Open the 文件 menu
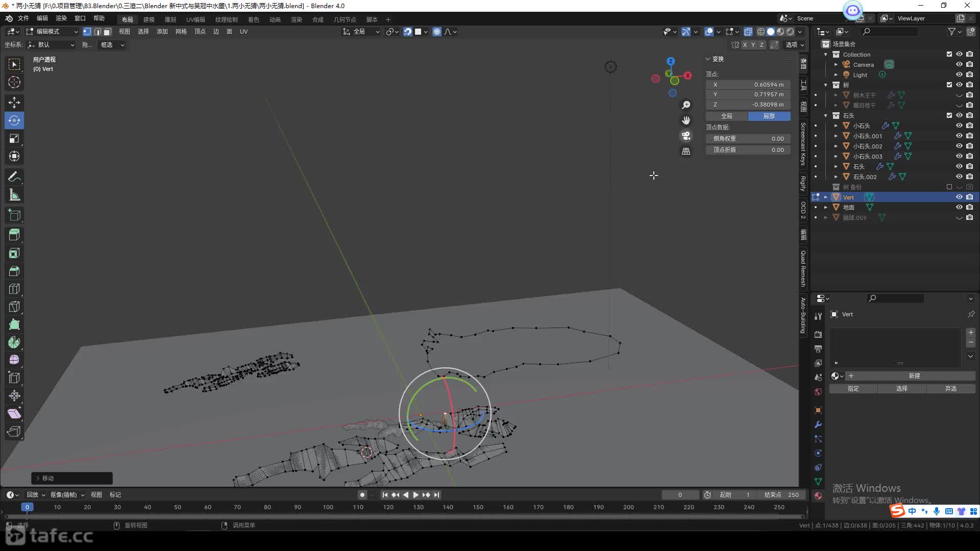 point(23,18)
